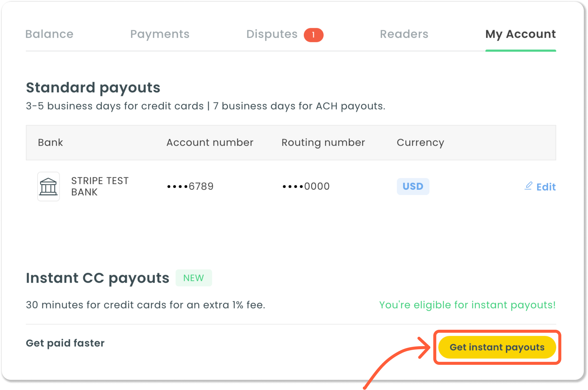Click the Bank column header

pyautogui.click(x=50, y=142)
